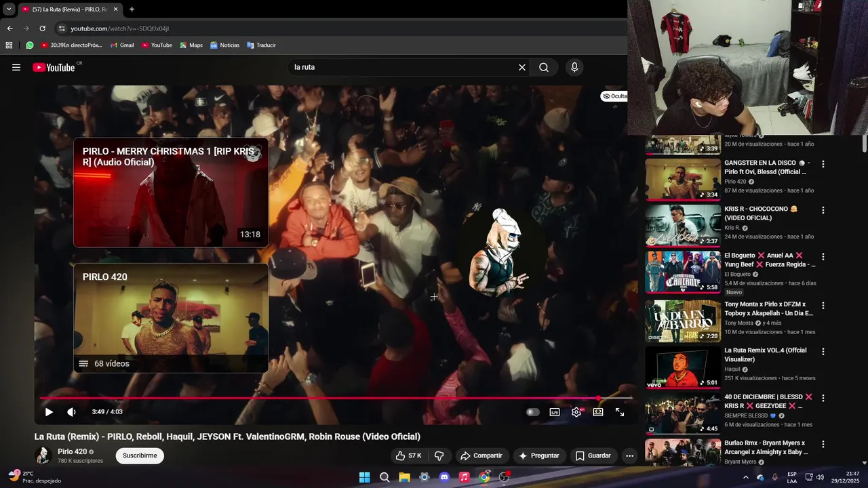Open more options for GANGSTER EN LA DISCO
868x488 pixels.
(823, 164)
